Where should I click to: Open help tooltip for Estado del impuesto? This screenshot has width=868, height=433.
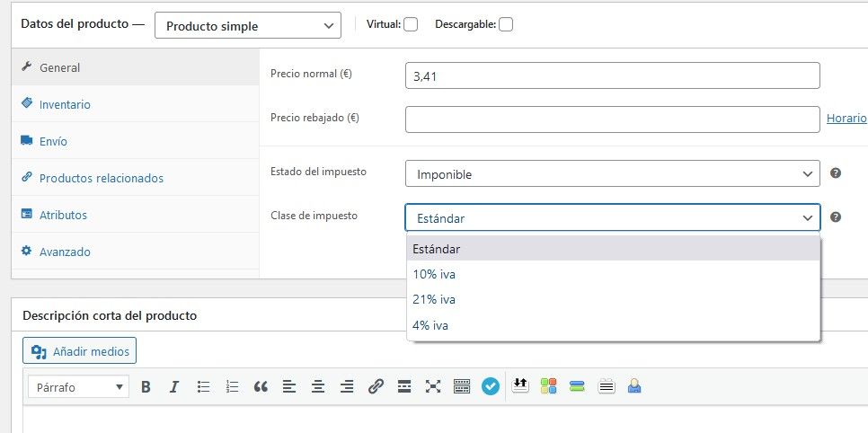tap(836, 173)
